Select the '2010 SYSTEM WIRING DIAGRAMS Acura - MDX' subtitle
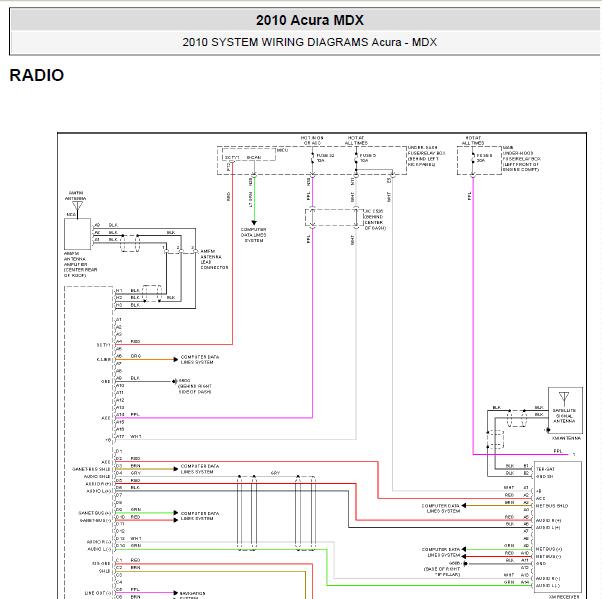Screen dimensions: 602x599 coord(309,42)
